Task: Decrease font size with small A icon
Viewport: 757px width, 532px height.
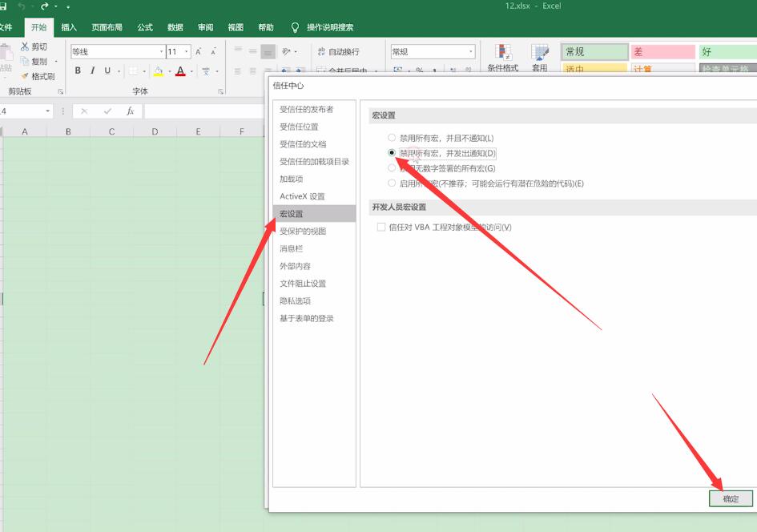Action: pyautogui.click(x=213, y=51)
